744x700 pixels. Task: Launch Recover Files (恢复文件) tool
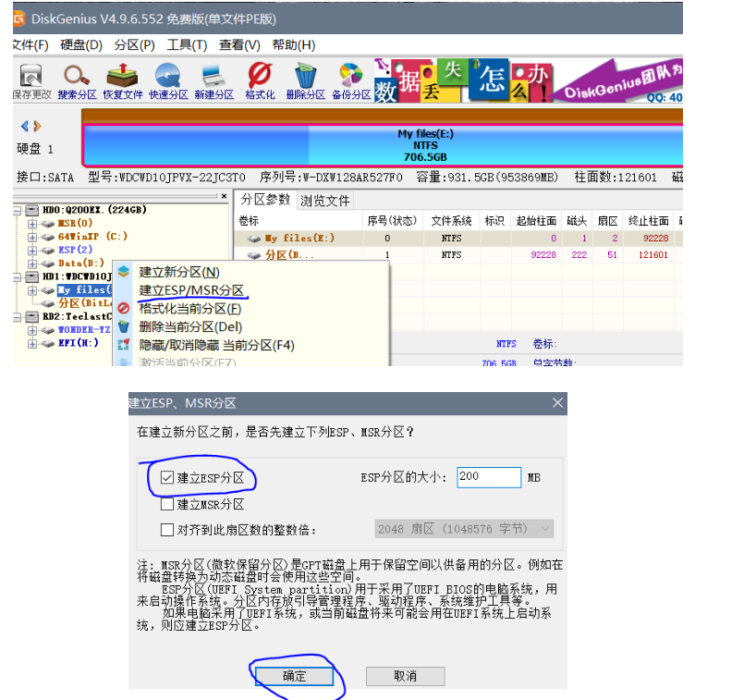point(122,80)
